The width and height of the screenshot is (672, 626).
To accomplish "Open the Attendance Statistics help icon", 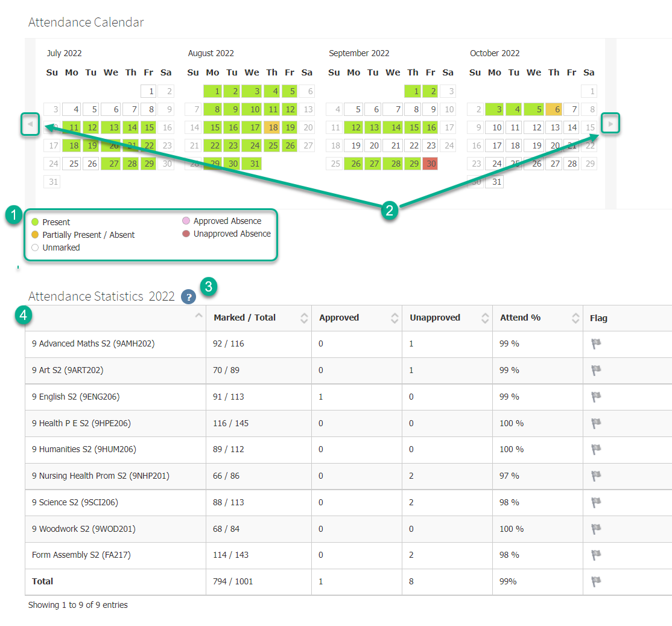I will point(189,297).
